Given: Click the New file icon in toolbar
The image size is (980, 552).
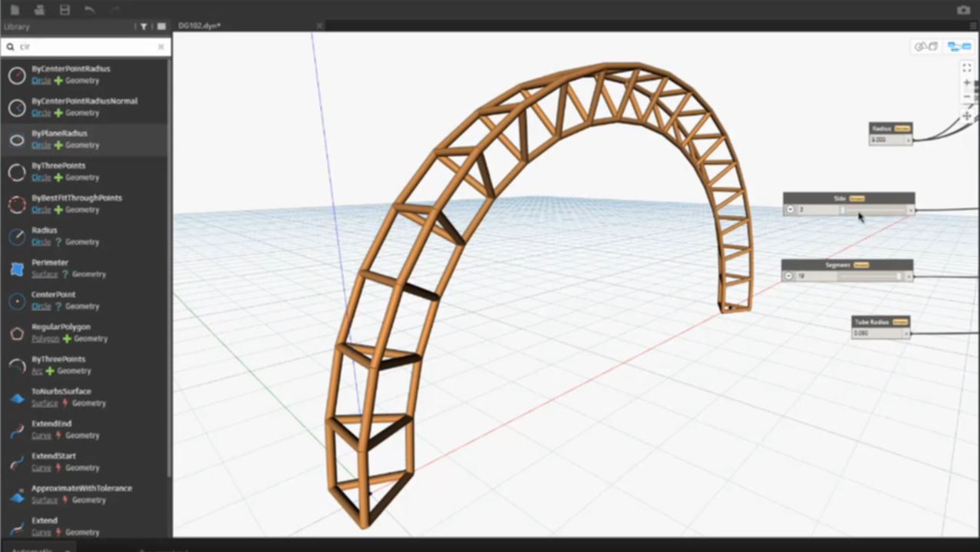Looking at the screenshot, I should [x=15, y=10].
